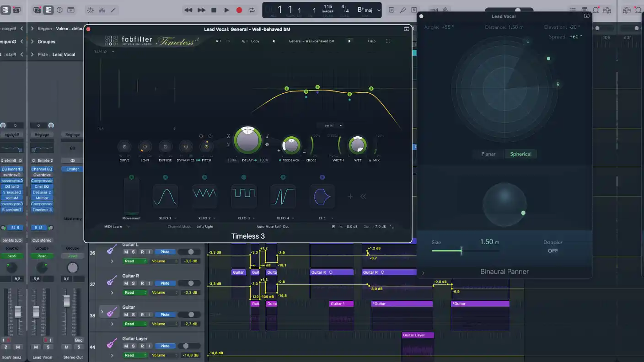Open the Mixer faders icon
Screen dimensions: 644x362
click(x=102, y=10)
